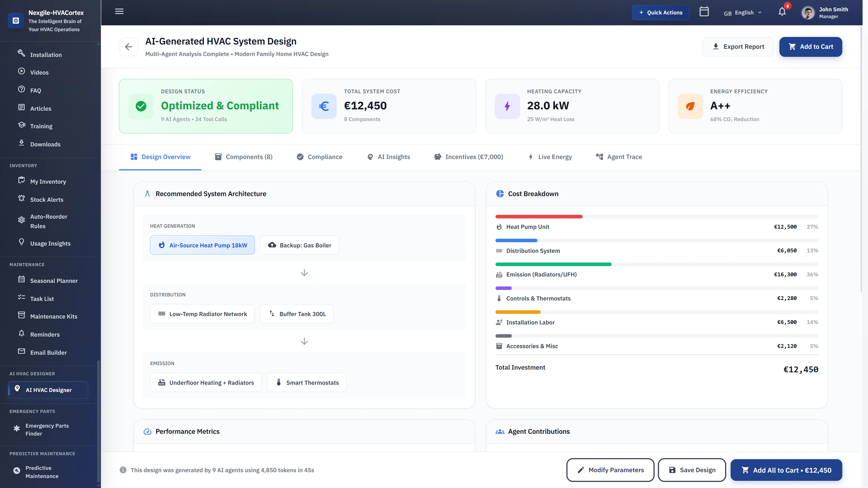Select Backup: Gas Boiler chip
The width and height of the screenshot is (868, 488).
tap(299, 245)
